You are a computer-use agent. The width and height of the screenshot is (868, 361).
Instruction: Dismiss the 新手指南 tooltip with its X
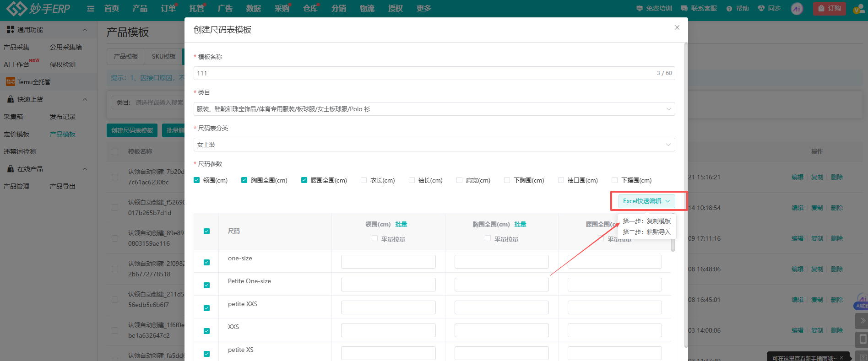pyautogui.click(x=841, y=358)
